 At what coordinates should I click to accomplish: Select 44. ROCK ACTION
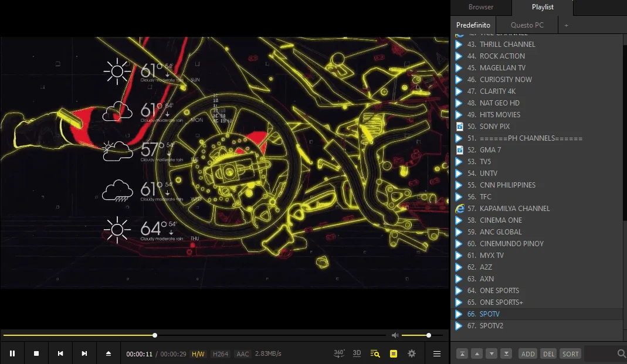coord(537,56)
